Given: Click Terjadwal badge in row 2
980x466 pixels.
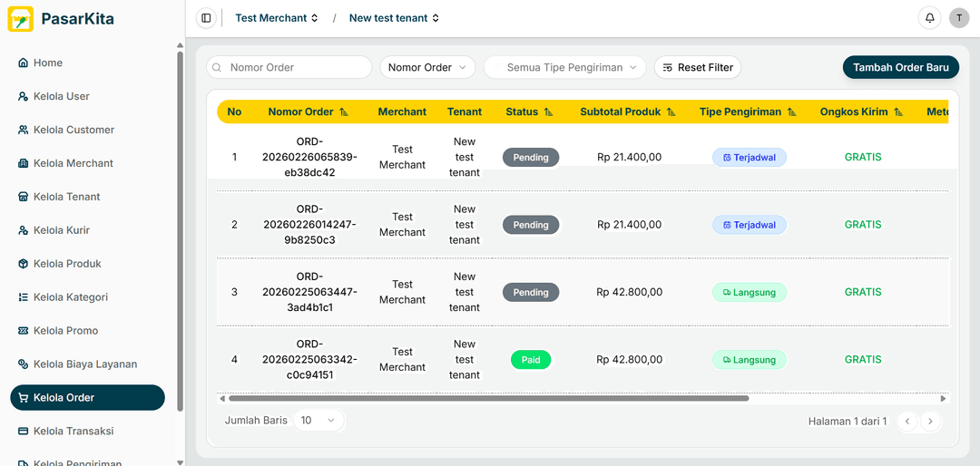Looking at the screenshot, I should (x=750, y=225).
